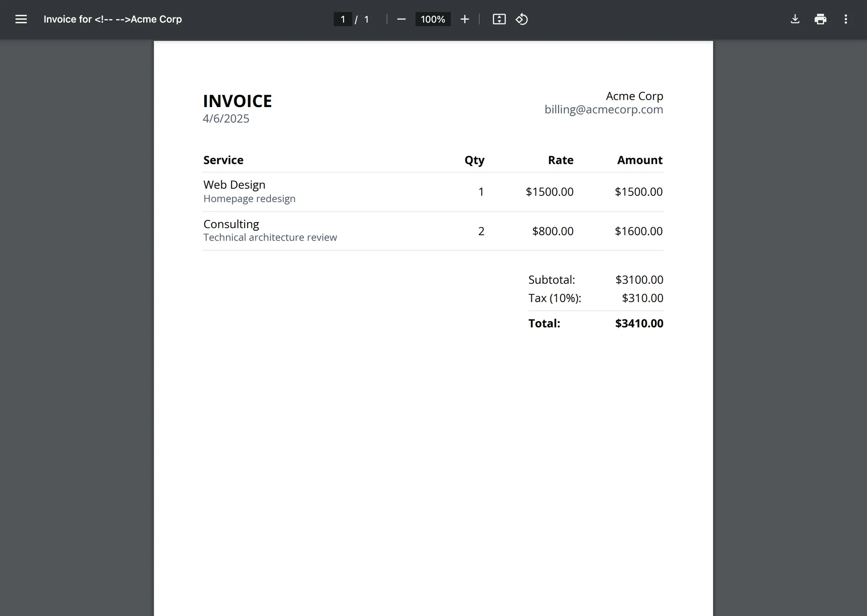
Task: Click the Web Design quantity 1
Action: click(481, 192)
